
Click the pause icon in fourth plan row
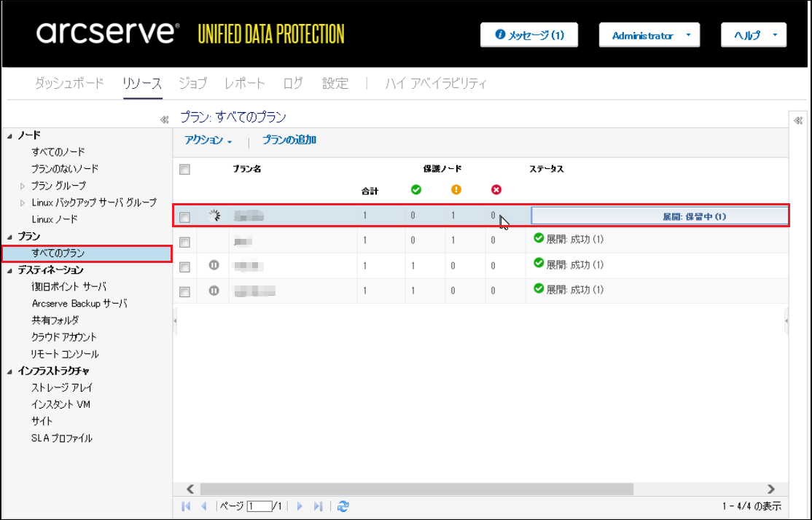[214, 291]
